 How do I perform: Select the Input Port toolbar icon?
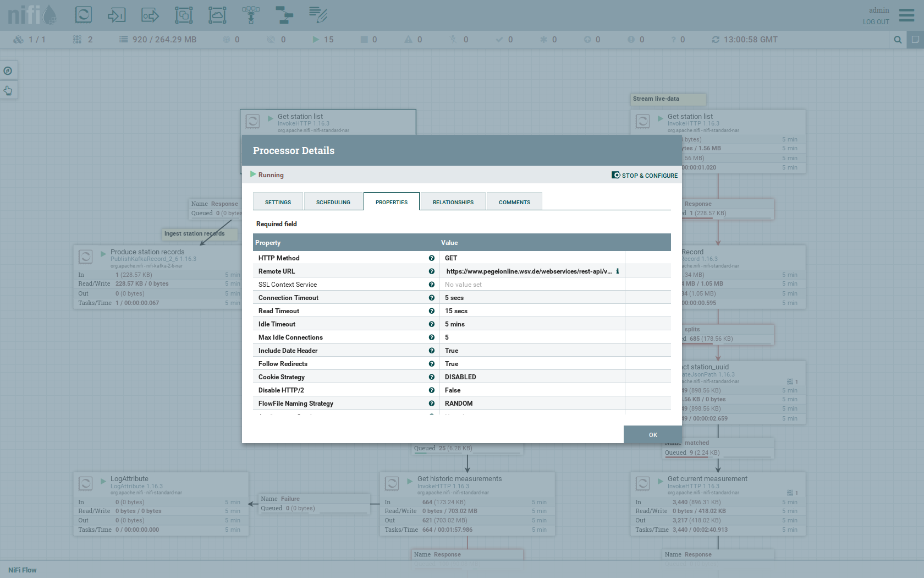[x=117, y=15]
